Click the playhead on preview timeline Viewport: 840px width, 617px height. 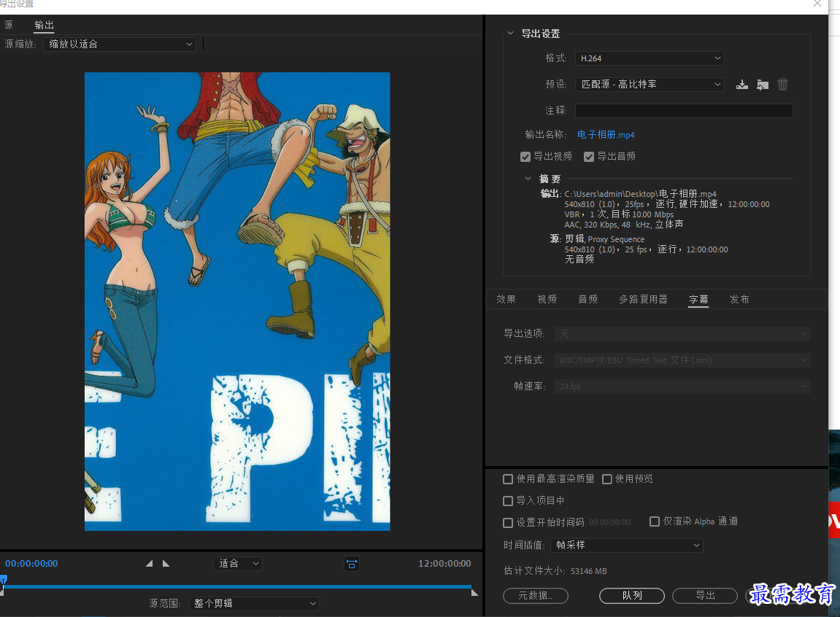click(3, 581)
